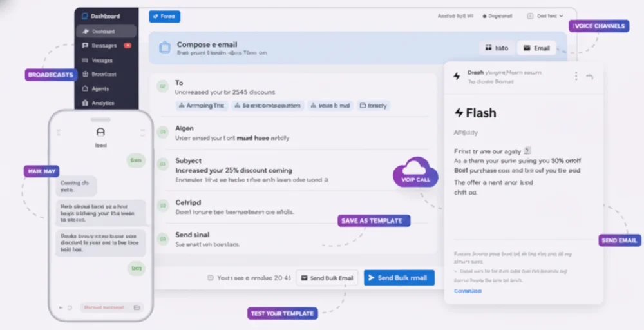The height and width of the screenshot is (330, 644).
Task: Click the square icon beside the 'Ded fert' dropdown
Action: click(530, 16)
